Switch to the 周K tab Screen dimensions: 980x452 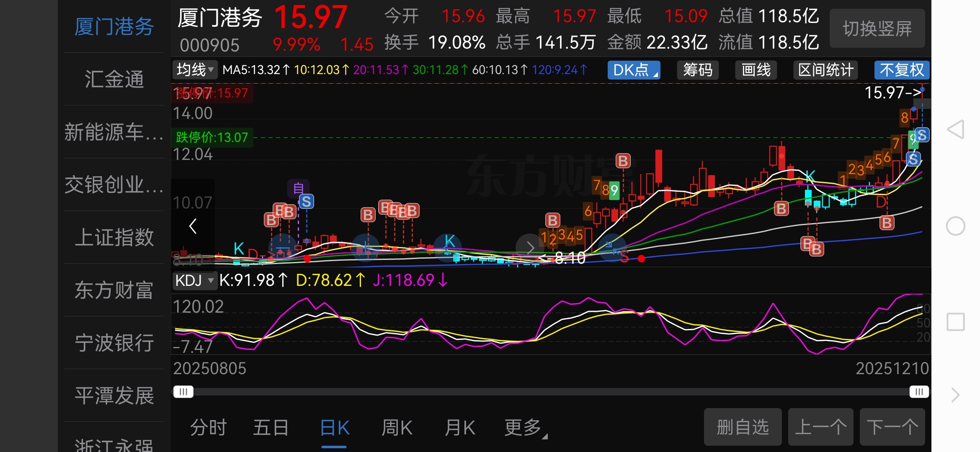click(x=397, y=428)
